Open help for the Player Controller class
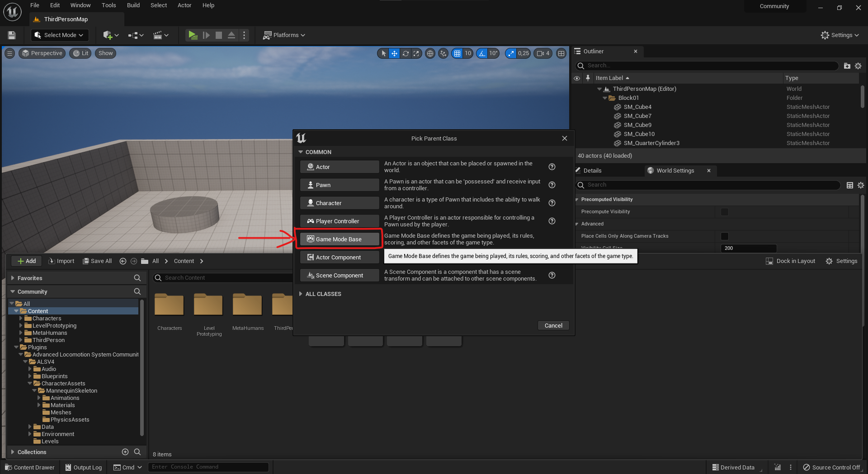Image resolution: width=868 pixels, height=474 pixels. pyautogui.click(x=552, y=221)
